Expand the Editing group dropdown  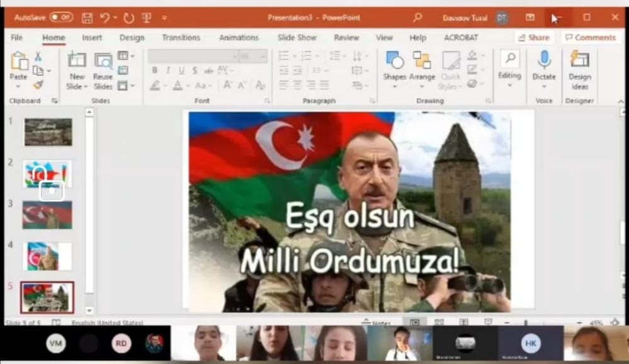click(510, 85)
